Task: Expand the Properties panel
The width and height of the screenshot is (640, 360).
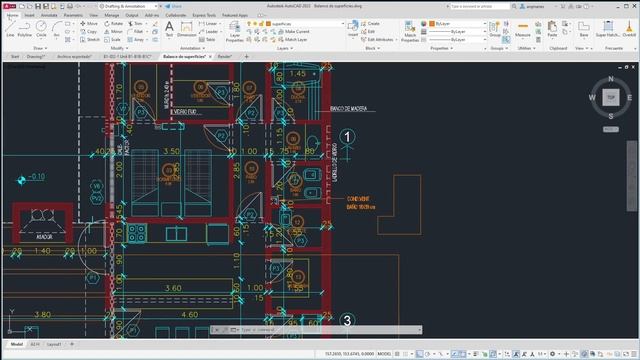Action: point(442,48)
